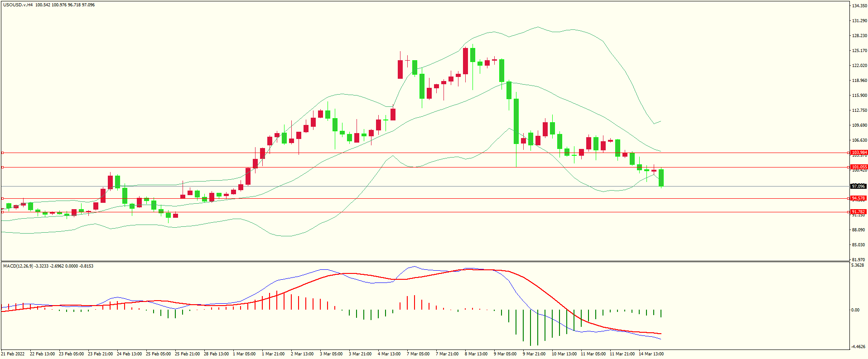
Task: Select left handle of 101.055 horizontal line
Action: (x=2, y=167)
